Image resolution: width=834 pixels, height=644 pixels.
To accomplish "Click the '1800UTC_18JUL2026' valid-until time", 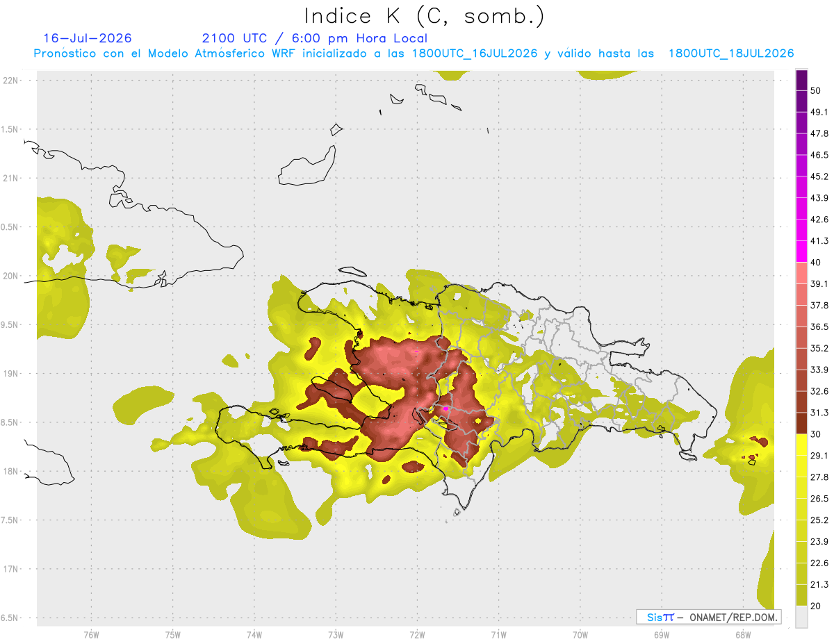I will click(731, 53).
